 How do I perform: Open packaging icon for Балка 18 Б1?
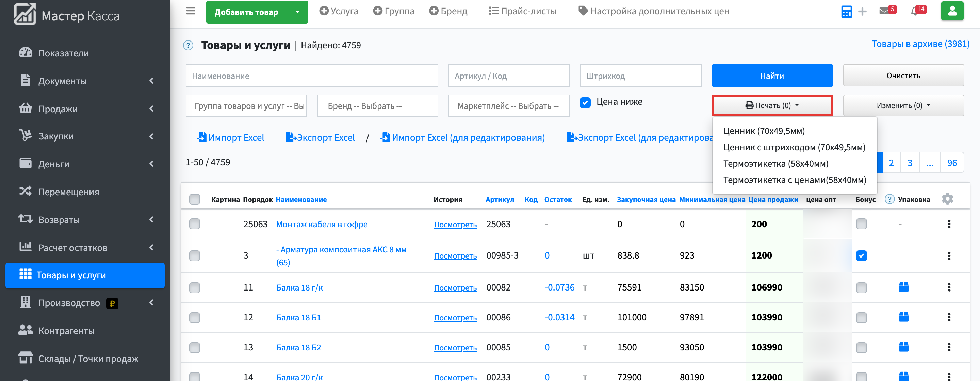click(903, 317)
